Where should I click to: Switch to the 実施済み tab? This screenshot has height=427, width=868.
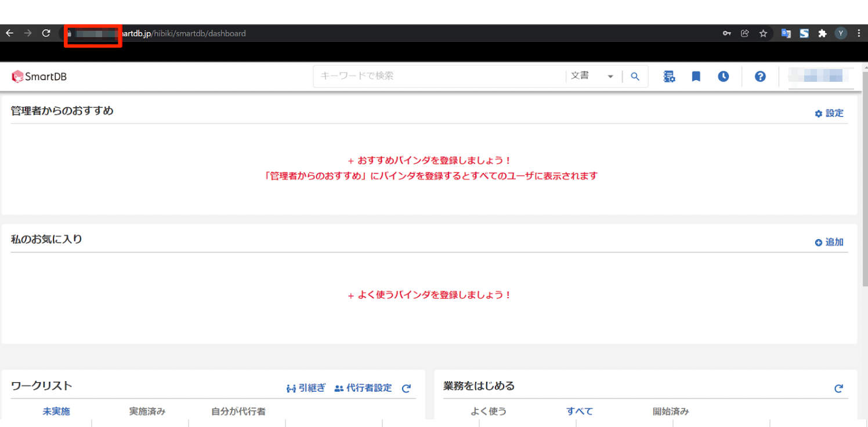[x=147, y=411]
